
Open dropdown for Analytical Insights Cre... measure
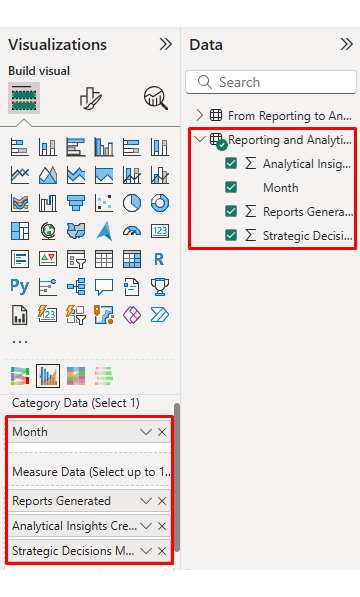pos(146,526)
